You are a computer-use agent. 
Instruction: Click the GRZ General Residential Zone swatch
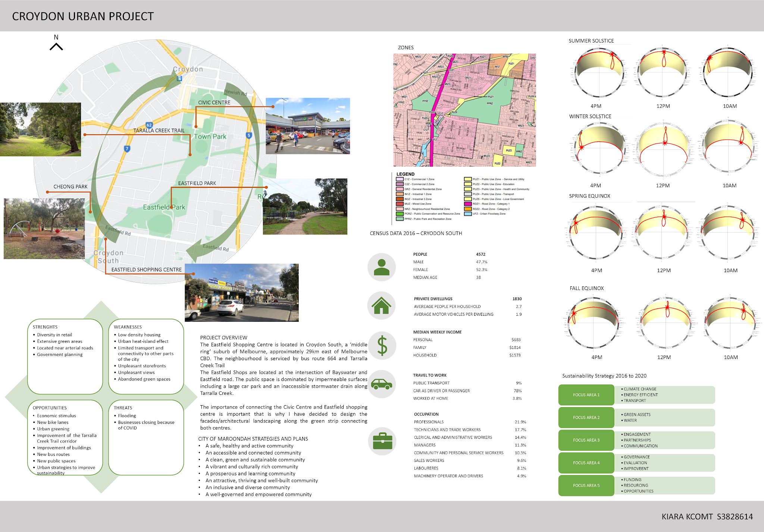click(x=400, y=189)
